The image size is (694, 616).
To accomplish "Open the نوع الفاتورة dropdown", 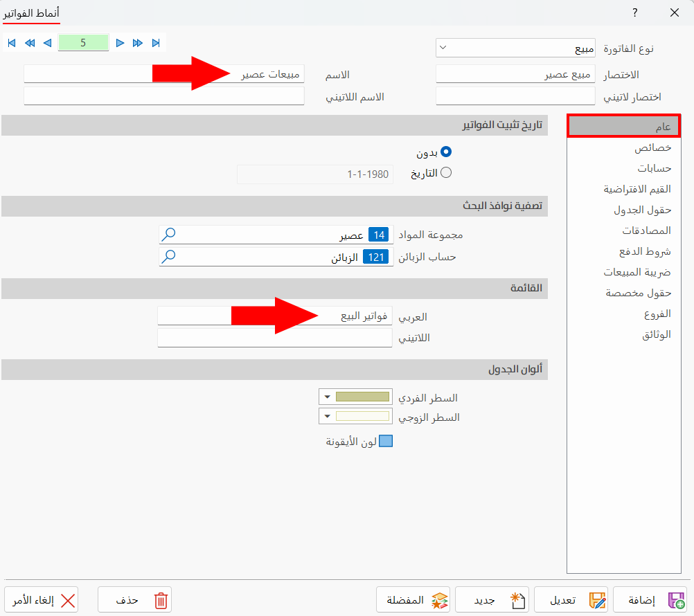I will [x=441, y=48].
